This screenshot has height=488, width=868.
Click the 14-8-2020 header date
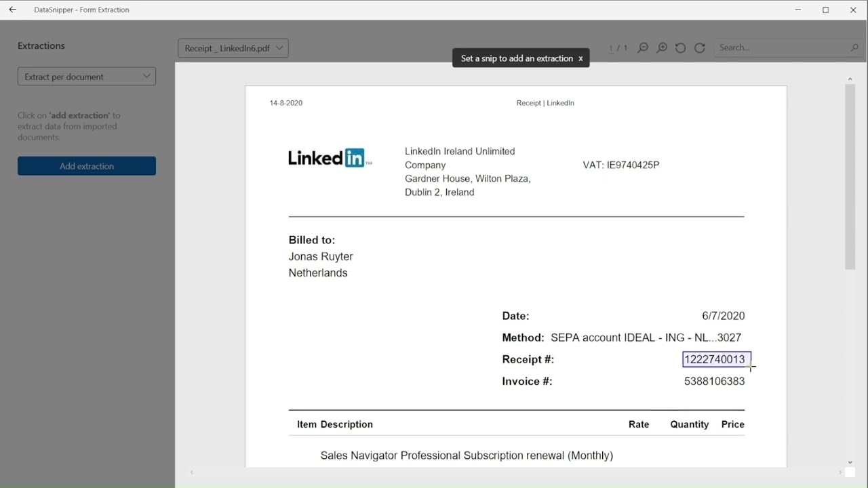pos(286,103)
